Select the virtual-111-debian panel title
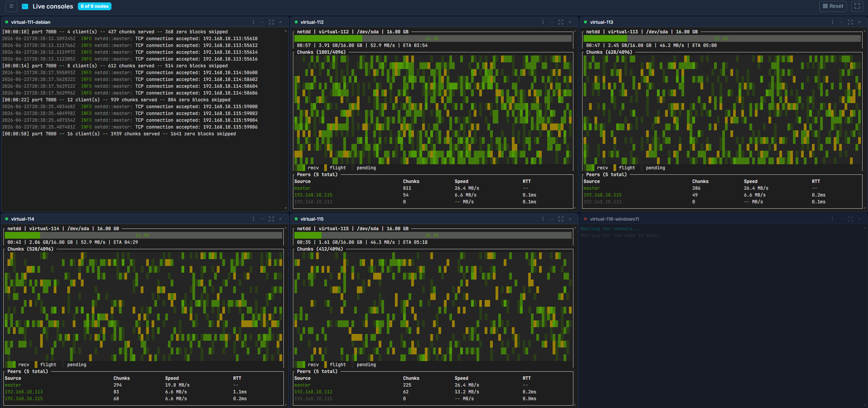This screenshot has height=408, width=868. coord(31,22)
